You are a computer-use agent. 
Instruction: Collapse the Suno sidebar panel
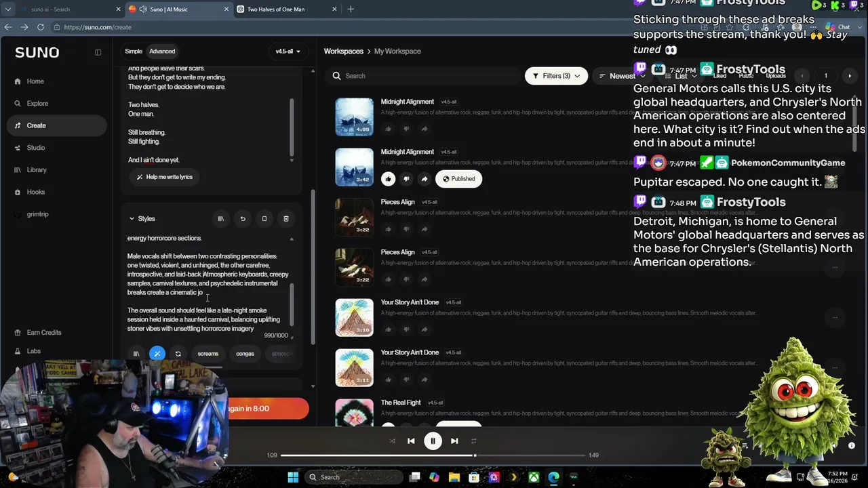[98, 52]
